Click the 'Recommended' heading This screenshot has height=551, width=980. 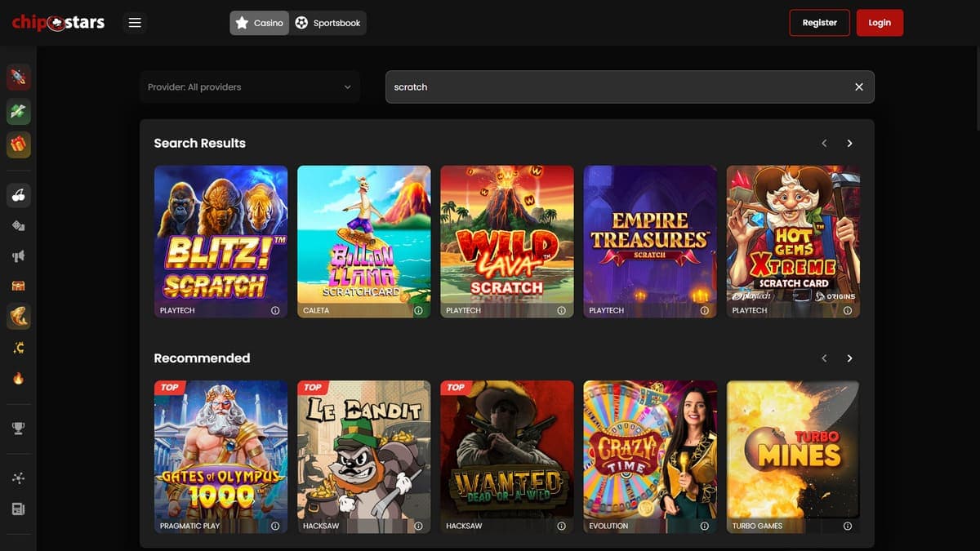[x=202, y=358]
